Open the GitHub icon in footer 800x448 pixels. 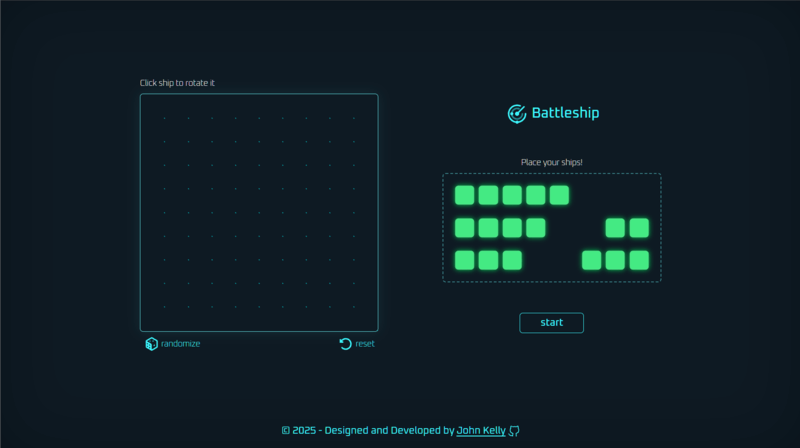point(514,431)
